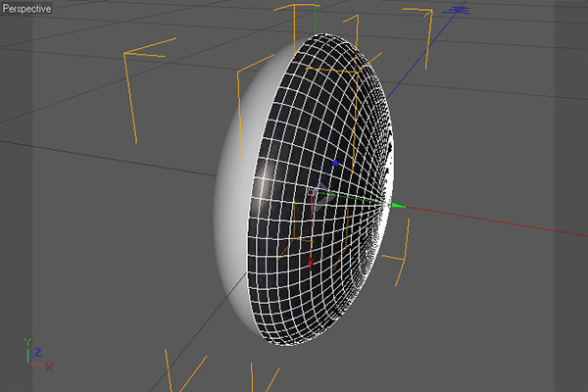Image resolution: width=588 pixels, height=392 pixels.
Task: Select the red downward axis arrow handle
Action: pyautogui.click(x=311, y=263)
